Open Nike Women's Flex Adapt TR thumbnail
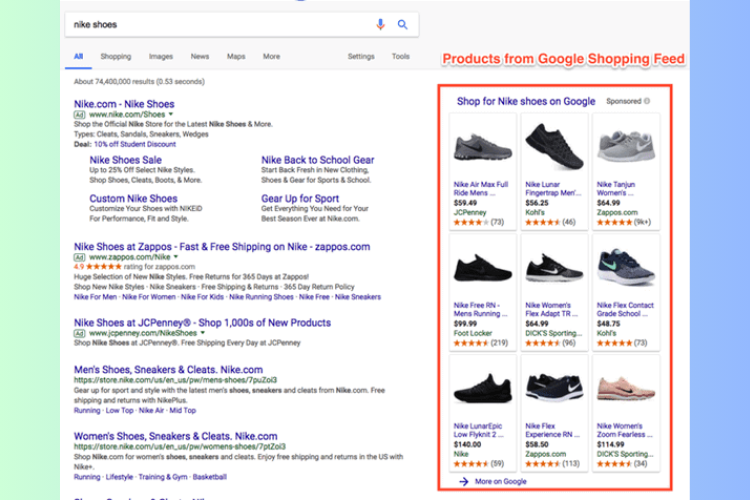 pos(554,267)
